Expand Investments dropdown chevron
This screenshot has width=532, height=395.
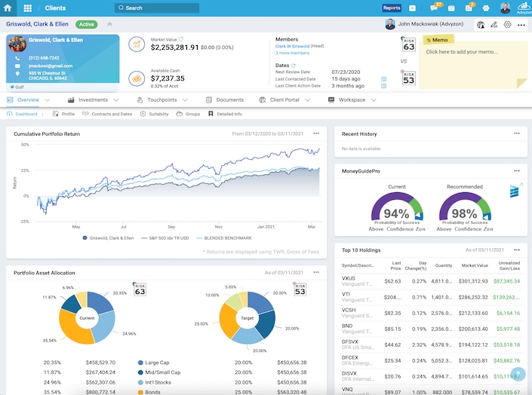[116, 100]
